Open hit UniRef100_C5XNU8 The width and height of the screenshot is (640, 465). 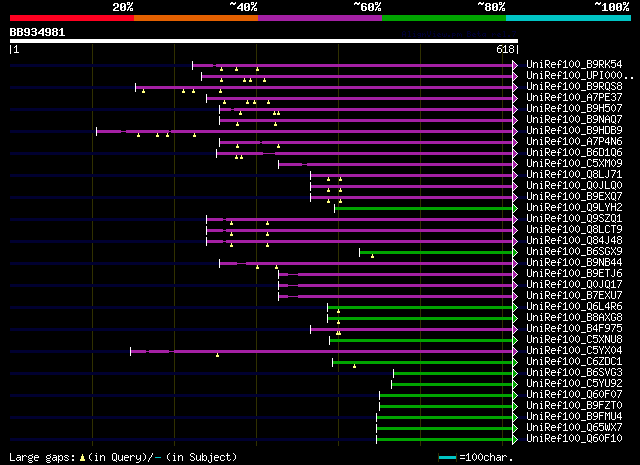[x=574, y=340]
